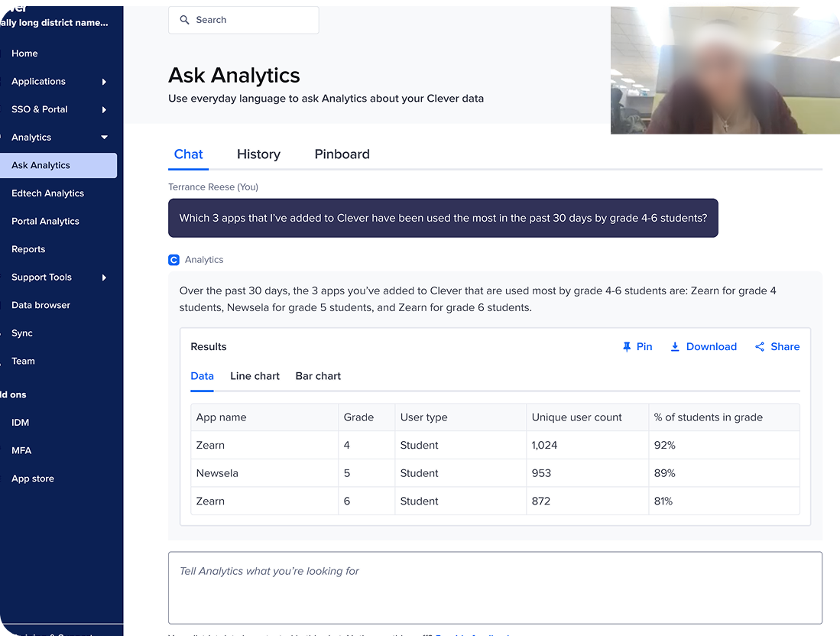Click the webcam video thumbnail
Viewport: 840px width, 636px height.
point(725,70)
